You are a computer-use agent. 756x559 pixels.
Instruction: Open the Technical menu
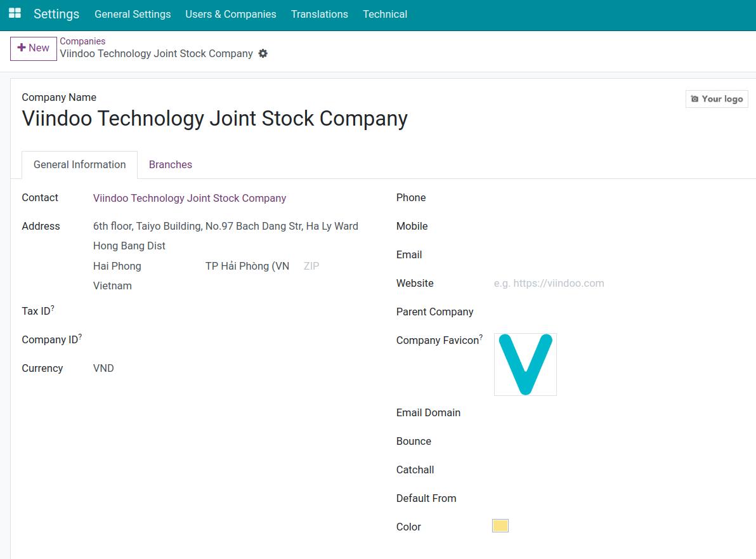385,15
